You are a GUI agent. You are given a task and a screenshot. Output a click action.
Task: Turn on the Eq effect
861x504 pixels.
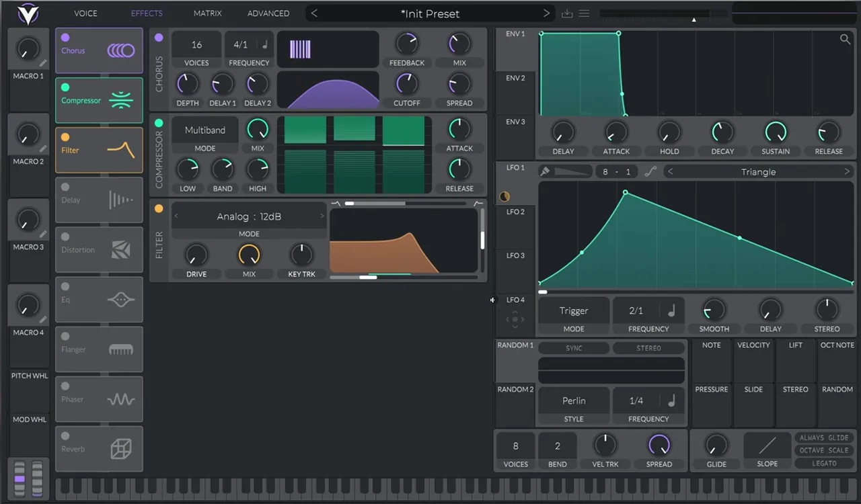(x=65, y=287)
